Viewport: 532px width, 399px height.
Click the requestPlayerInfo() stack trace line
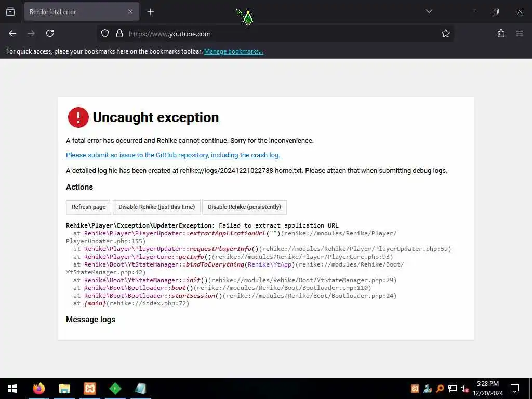coord(262,249)
